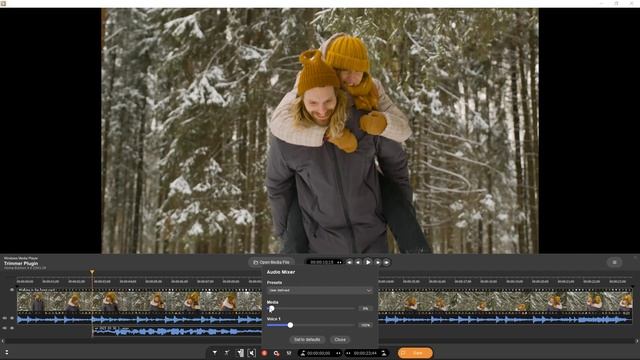The width and height of the screenshot is (640, 360).
Task: Click the red magnifier icon in the bottom toolbar
Action: pos(276,353)
